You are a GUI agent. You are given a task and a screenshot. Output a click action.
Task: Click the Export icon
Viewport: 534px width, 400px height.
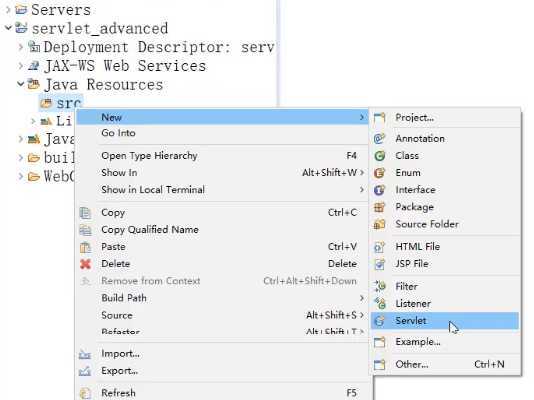(x=85, y=371)
